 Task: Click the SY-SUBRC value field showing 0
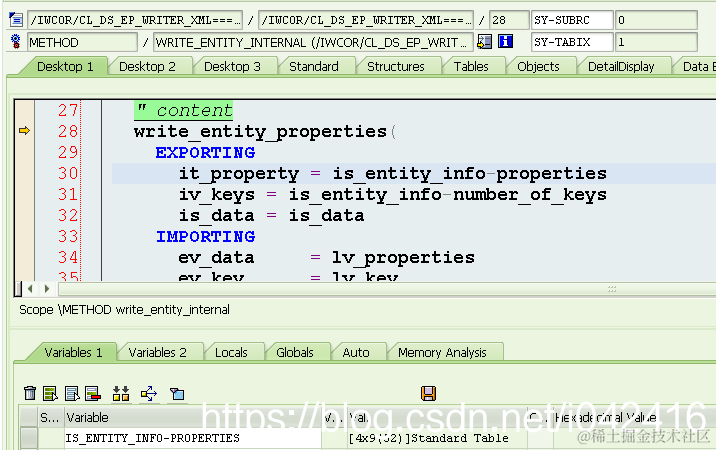coord(656,20)
